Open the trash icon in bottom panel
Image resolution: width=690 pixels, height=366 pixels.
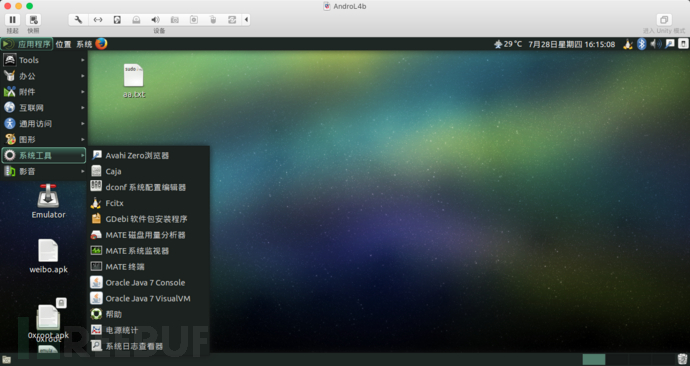tap(683, 359)
